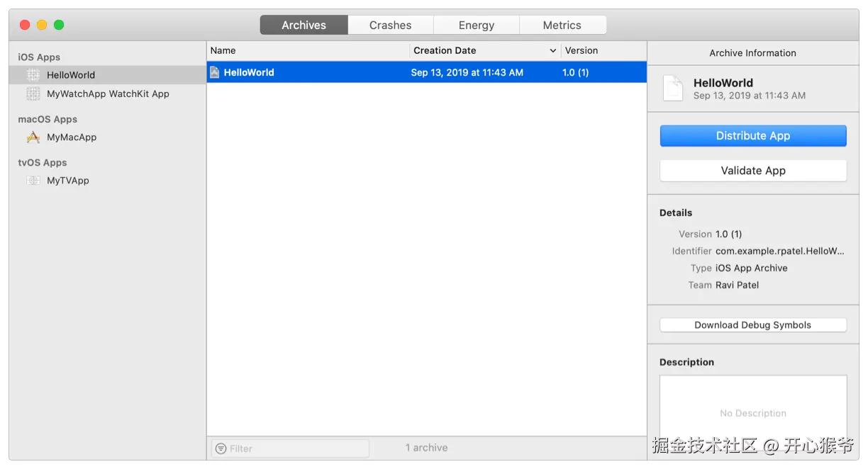Click the Validate App button
The width and height of the screenshot is (868, 469).
click(x=753, y=171)
